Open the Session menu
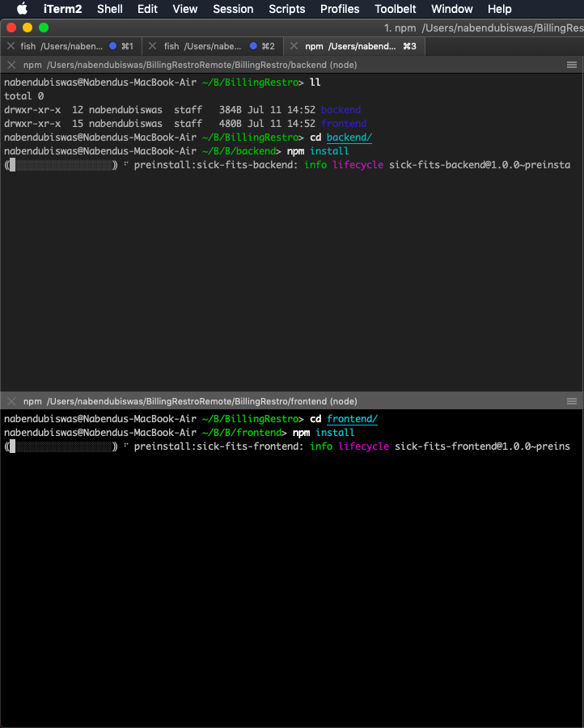Image resolution: width=584 pixels, height=728 pixels. coord(233,9)
